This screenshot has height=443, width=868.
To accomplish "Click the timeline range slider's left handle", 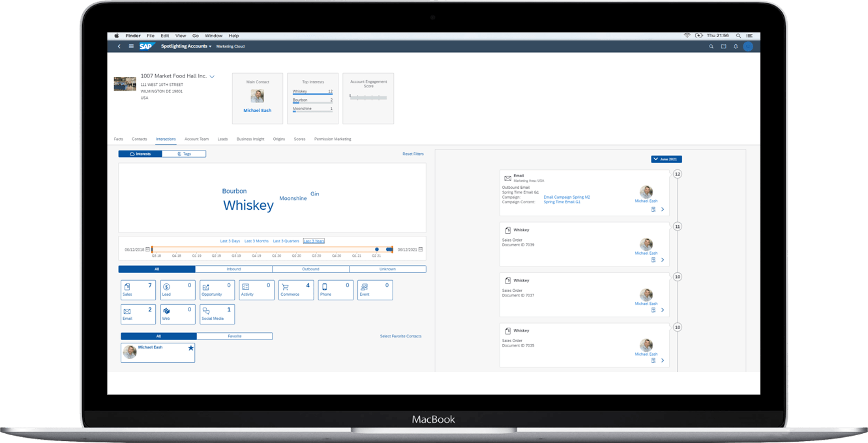I will pyautogui.click(x=152, y=249).
